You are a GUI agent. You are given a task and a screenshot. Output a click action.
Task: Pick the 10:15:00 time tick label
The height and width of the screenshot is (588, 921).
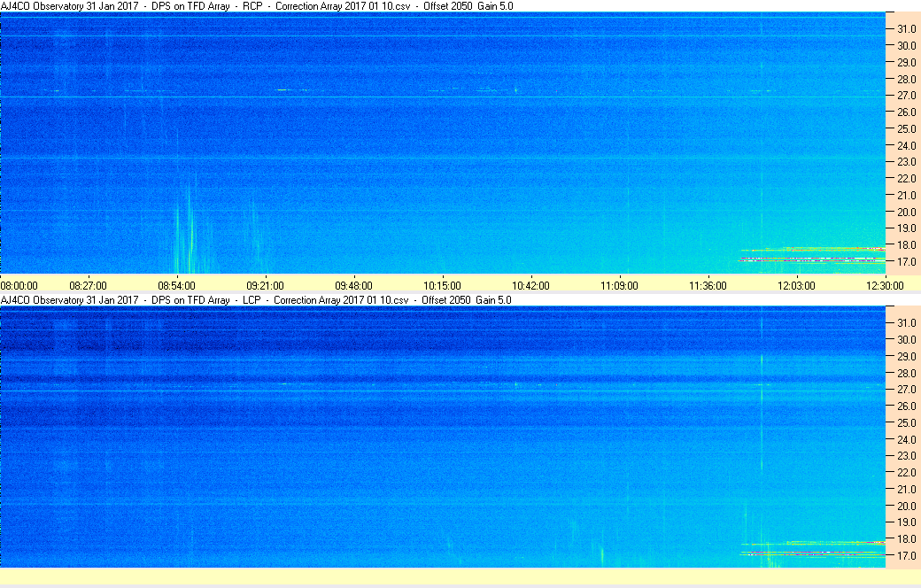coord(442,285)
